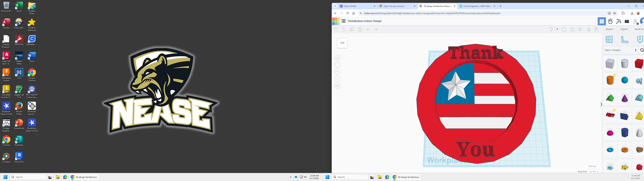Open the Revit 2025 desktop shortcut
Viewport: 644px width, 181px height.
point(19,158)
